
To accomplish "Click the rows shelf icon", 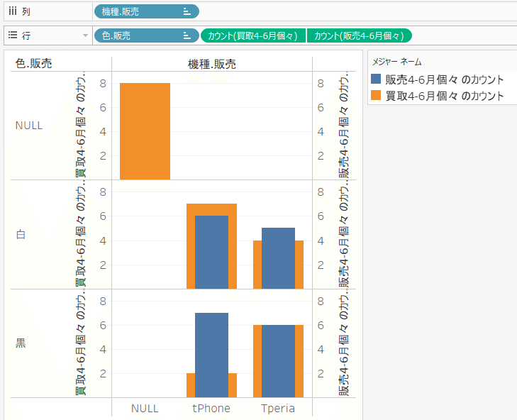I will pos(13,35).
